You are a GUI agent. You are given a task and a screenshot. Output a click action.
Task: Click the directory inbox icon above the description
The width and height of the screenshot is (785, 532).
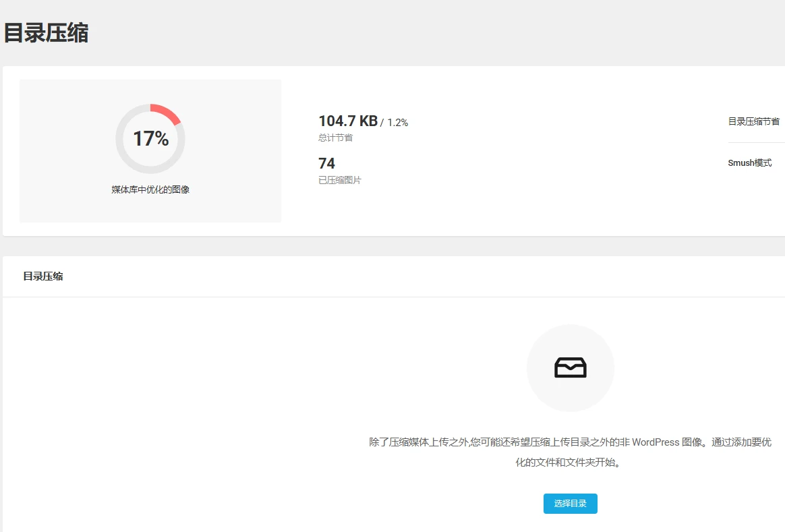570,367
